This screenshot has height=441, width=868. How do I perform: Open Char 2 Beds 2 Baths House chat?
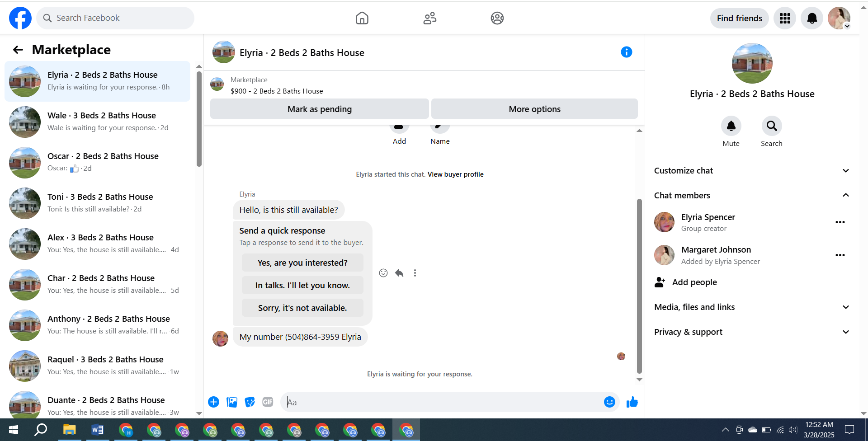tap(97, 285)
